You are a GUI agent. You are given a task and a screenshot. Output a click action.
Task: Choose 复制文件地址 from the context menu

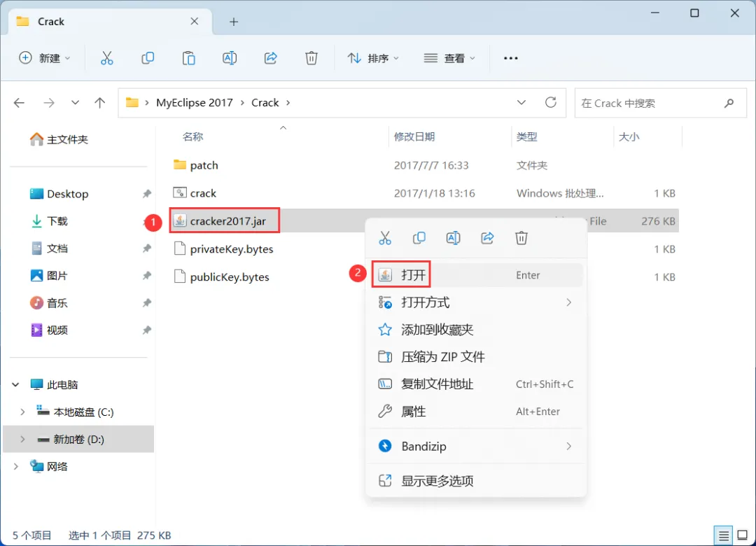tap(477, 384)
